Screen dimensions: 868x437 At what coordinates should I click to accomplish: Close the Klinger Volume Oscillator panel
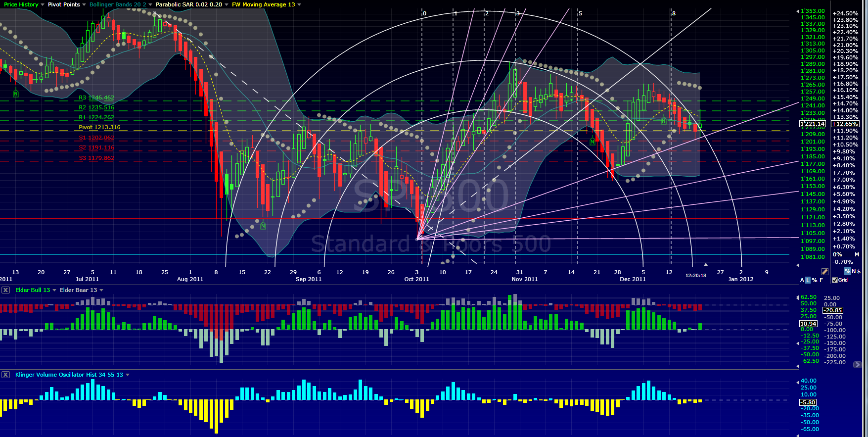point(5,375)
